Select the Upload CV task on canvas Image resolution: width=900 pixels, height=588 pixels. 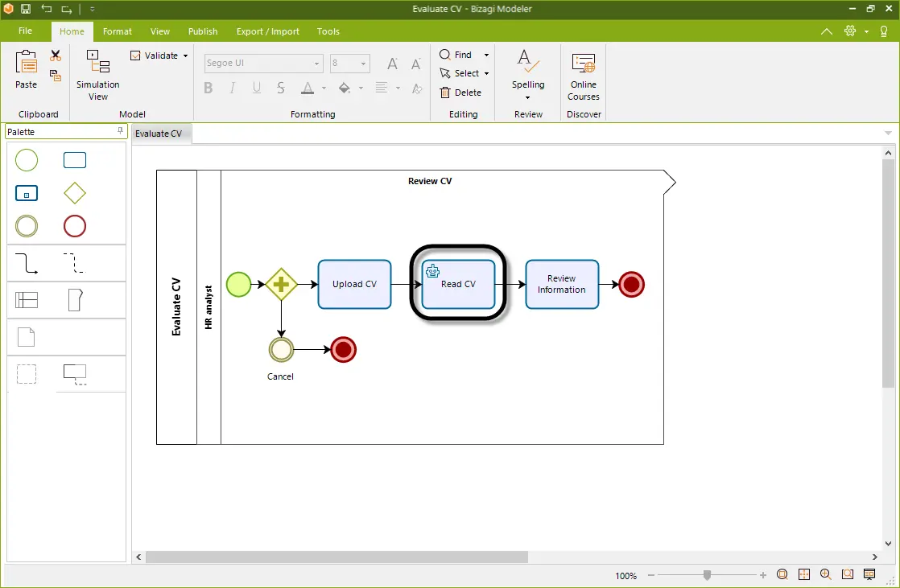tap(355, 285)
